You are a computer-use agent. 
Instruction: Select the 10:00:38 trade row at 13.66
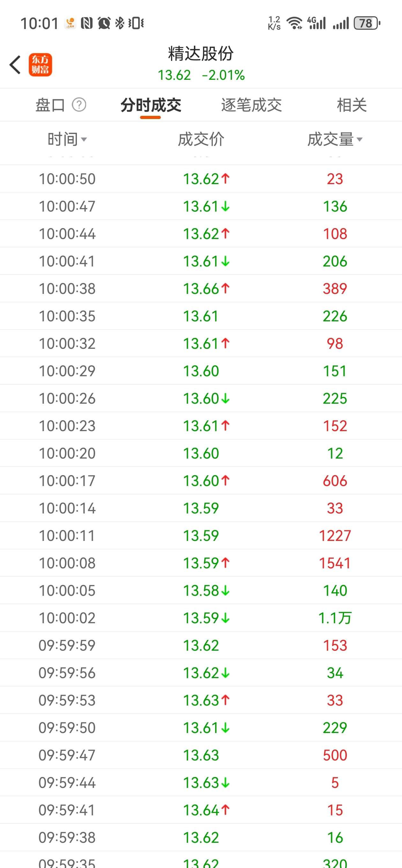click(201, 288)
